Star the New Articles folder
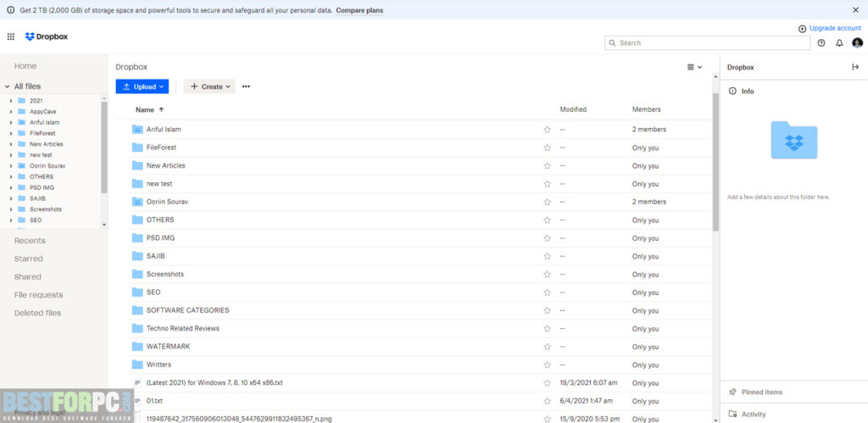 click(x=547, y=165)
